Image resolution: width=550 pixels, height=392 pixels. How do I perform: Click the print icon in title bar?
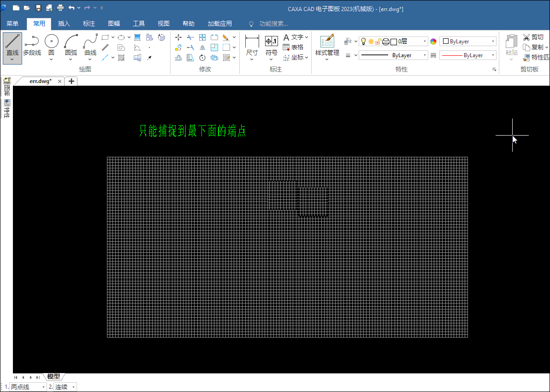coord(60,8)
